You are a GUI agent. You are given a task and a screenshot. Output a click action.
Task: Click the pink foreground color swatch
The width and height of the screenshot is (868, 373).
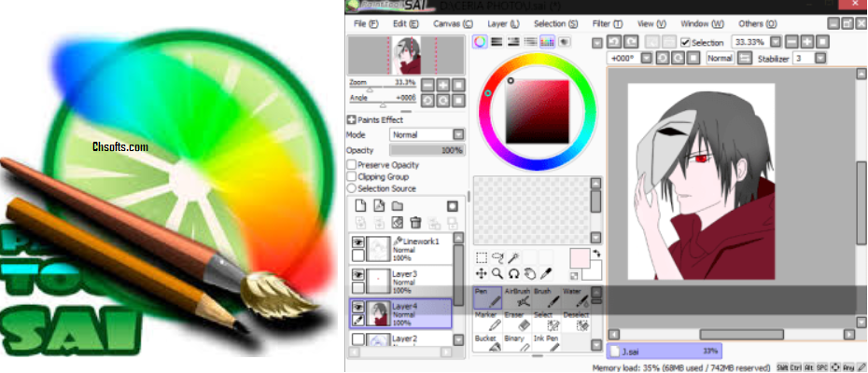(580, 258)
